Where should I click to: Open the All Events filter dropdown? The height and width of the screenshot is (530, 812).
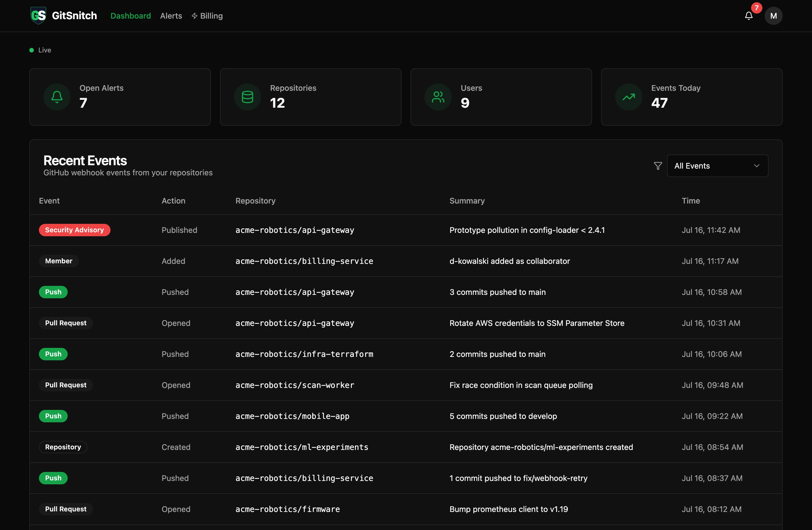(x=718, y=166)
